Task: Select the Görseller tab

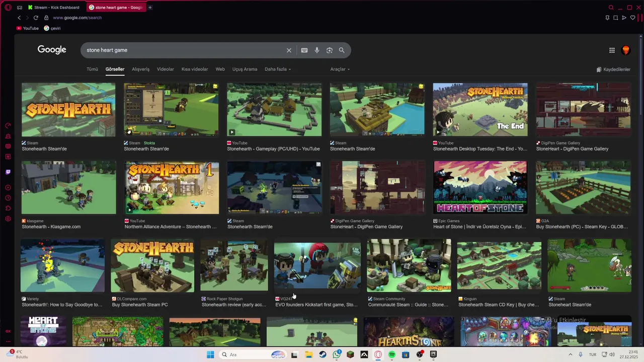Action: (x=115, y=69)
